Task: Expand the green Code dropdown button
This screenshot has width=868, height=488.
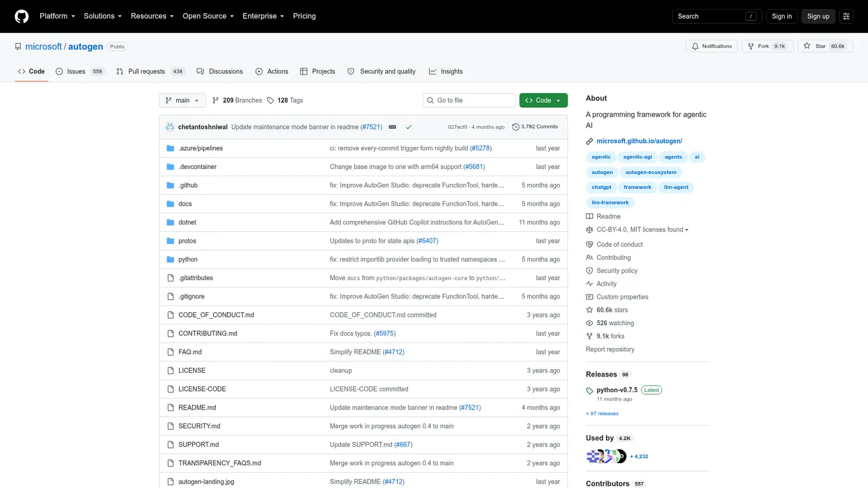Action: 543,101
